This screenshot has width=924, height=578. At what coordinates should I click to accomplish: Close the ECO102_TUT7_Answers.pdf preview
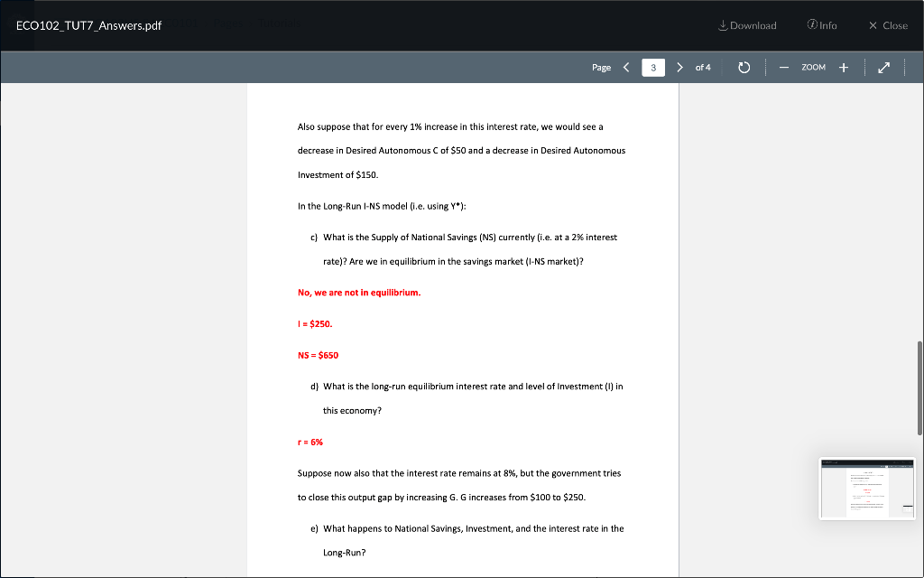point(887,25)
